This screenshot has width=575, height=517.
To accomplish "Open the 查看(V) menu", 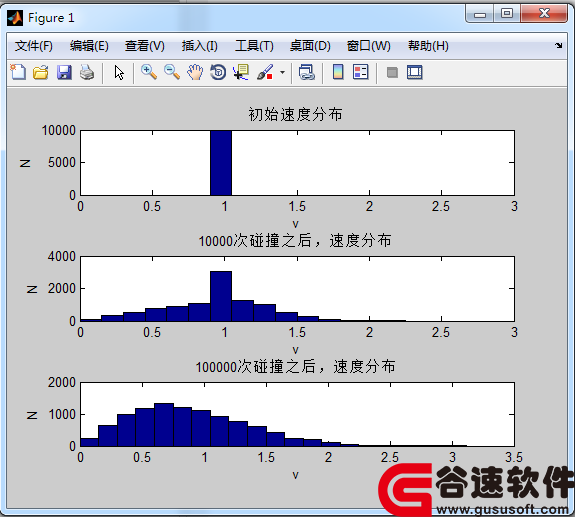I will coord(144,46).
